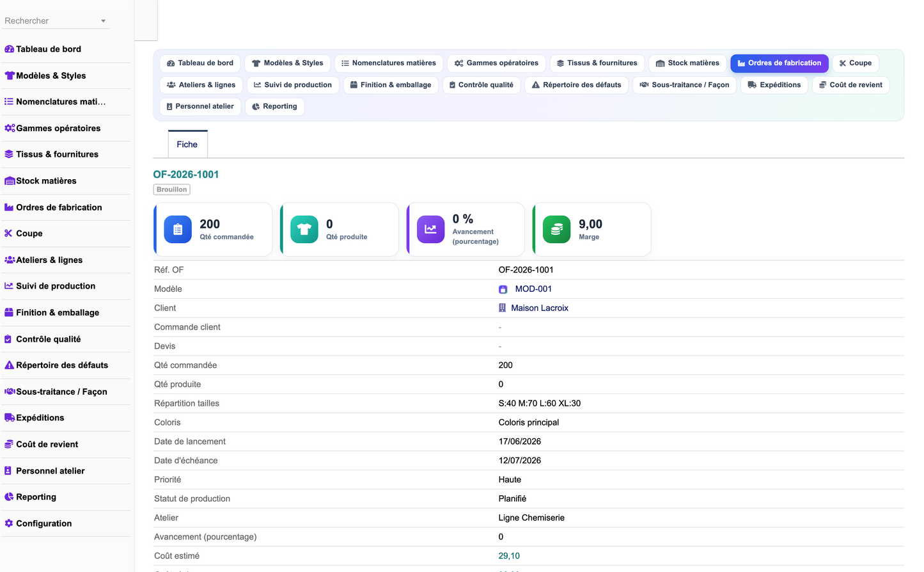The height and width of the screenshot is (572, 924).
Task: Open Tissus & fournitures in top navigation
Action: click(597, 63)
